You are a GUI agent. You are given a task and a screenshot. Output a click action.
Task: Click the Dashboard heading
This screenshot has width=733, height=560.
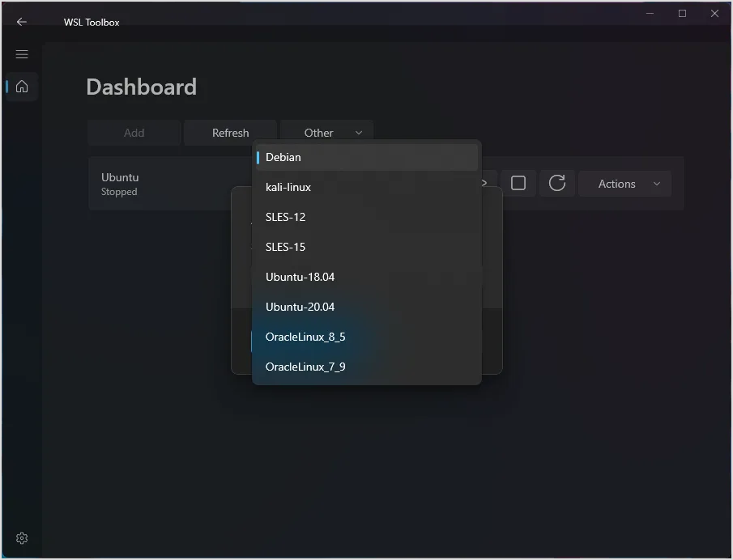(x=141, y=87)
